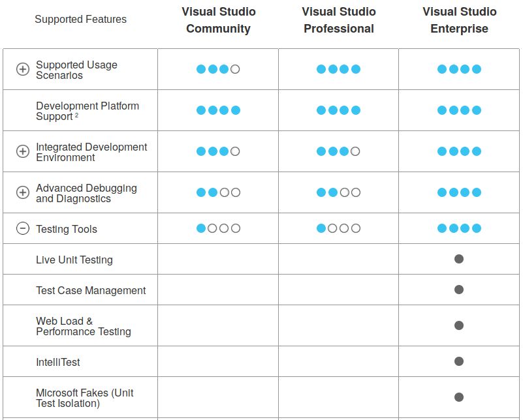This screenshot has height=420, width=523.
Task: Click the IntelliTest row label
Action: [58, 362]
